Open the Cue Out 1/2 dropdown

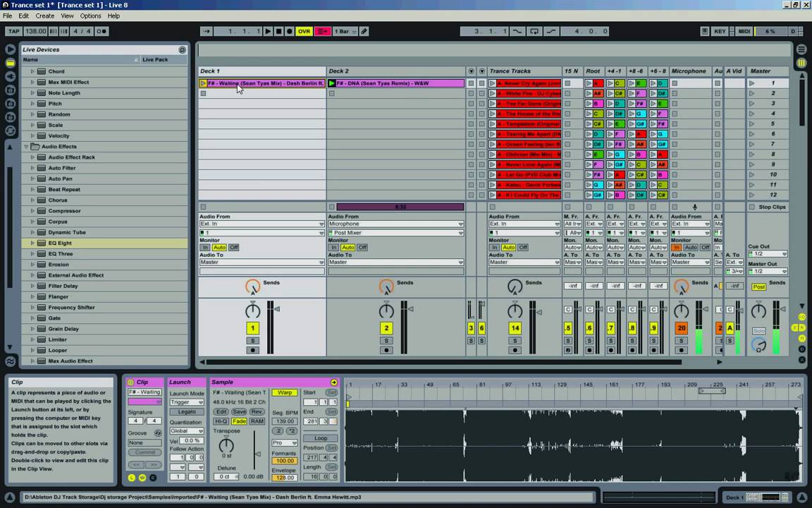768,254
